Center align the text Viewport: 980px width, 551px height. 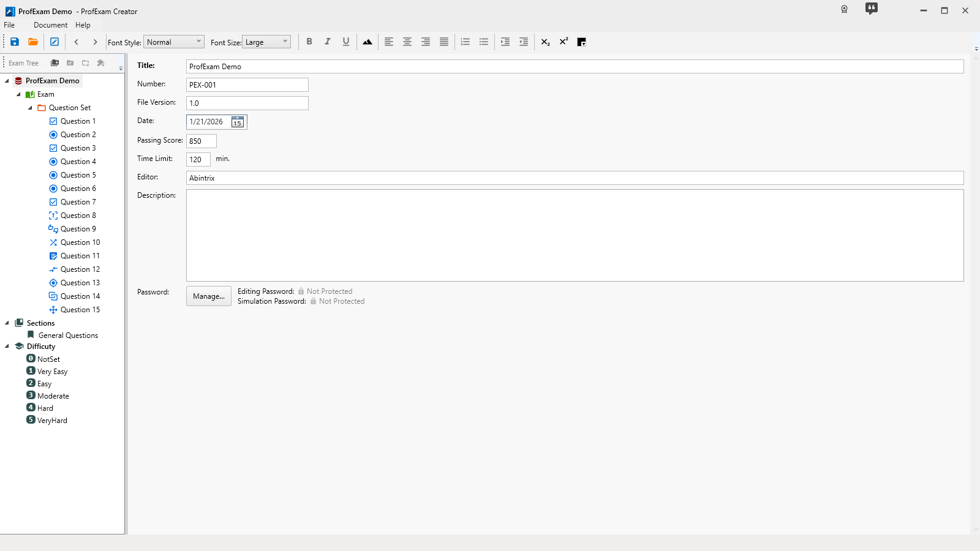[x=407, y=42]
